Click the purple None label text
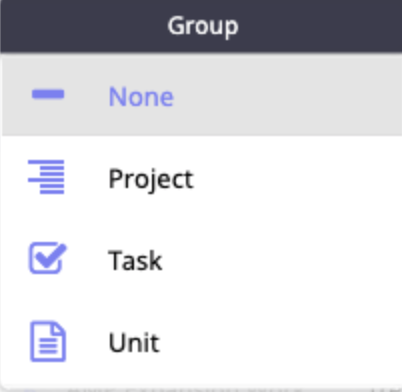The image size is (402, 392). click(x=141, y=97)
